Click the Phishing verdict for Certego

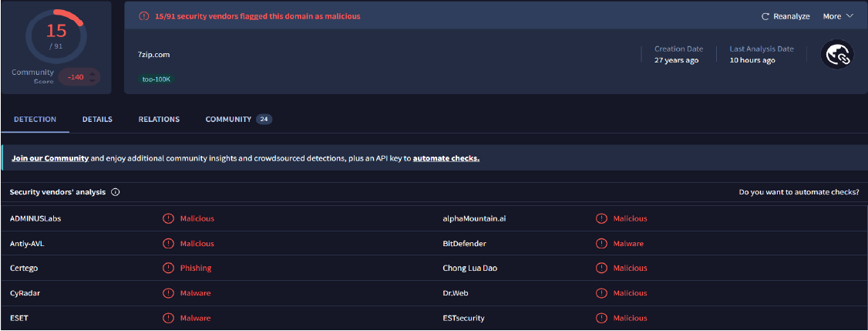pos(196,268)
